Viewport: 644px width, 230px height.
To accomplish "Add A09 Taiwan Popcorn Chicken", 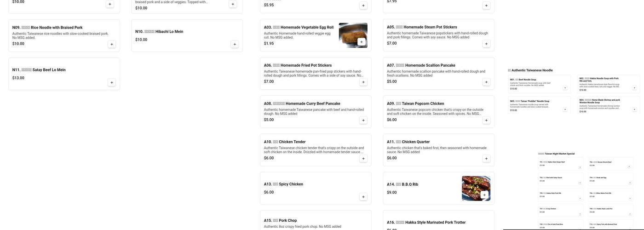I will point(486,120).
